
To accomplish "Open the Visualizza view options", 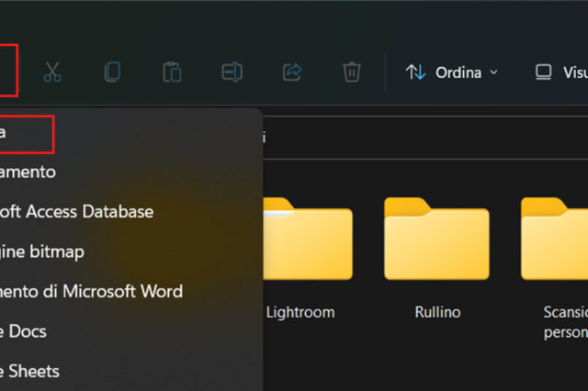I will [560, 73].
